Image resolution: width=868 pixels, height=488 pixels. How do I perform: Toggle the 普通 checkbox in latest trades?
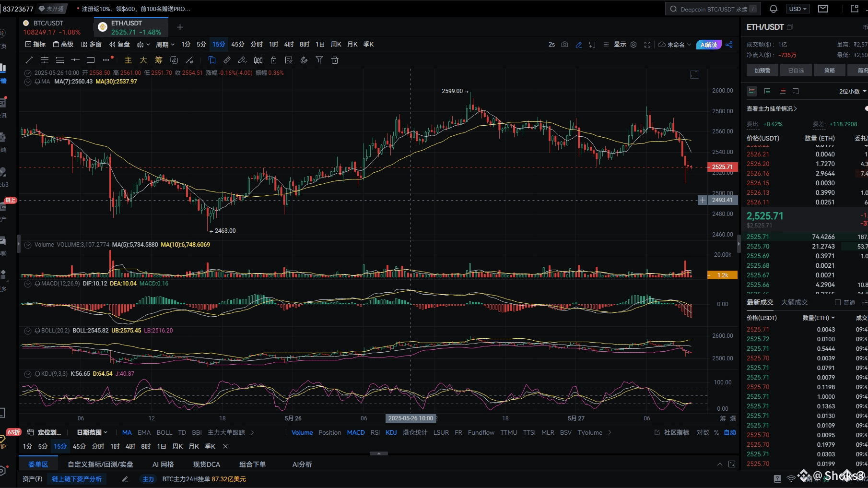pyautogui.click(x=838, y=302)
